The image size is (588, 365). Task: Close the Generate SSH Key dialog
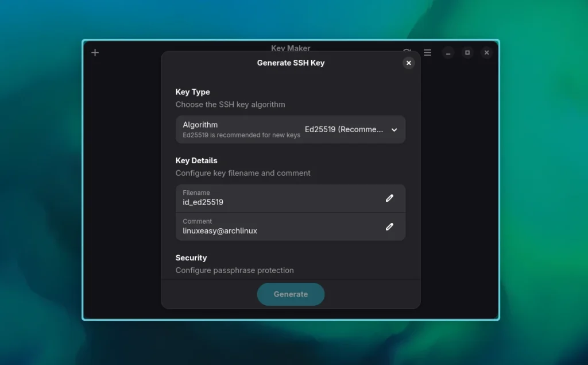coord(408,63)
